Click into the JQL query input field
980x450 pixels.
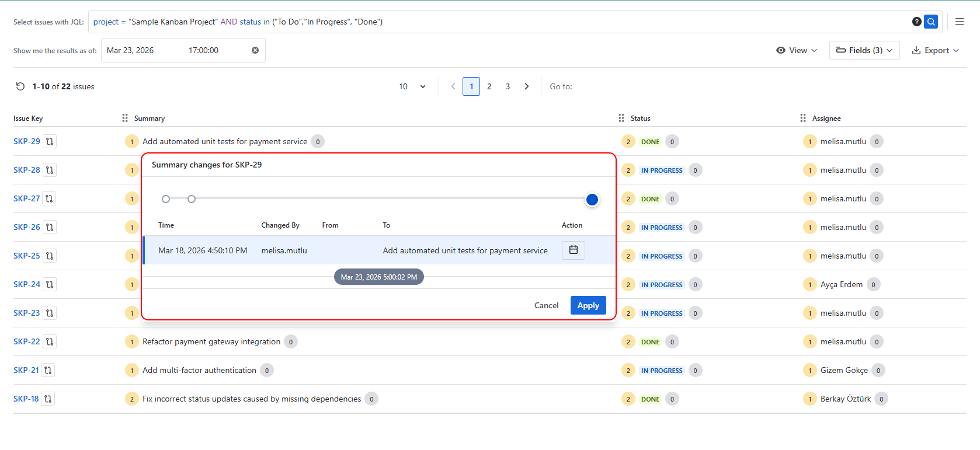[x=496, y=22]
